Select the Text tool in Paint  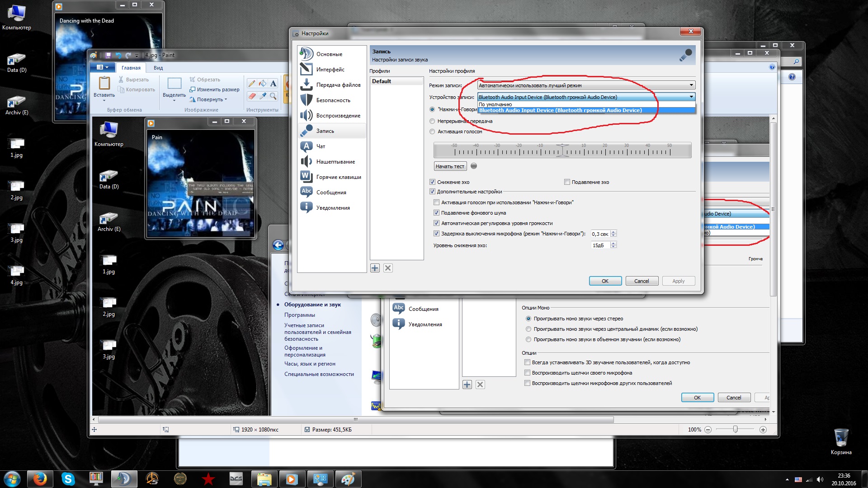pyautogui.click(x=273, y=83)
